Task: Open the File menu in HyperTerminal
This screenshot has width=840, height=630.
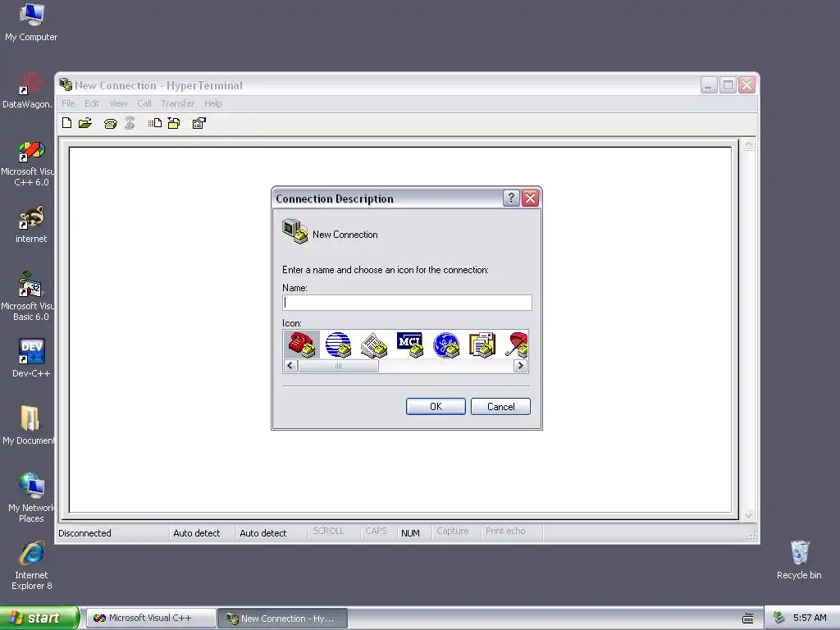Action: coord(68,103)
